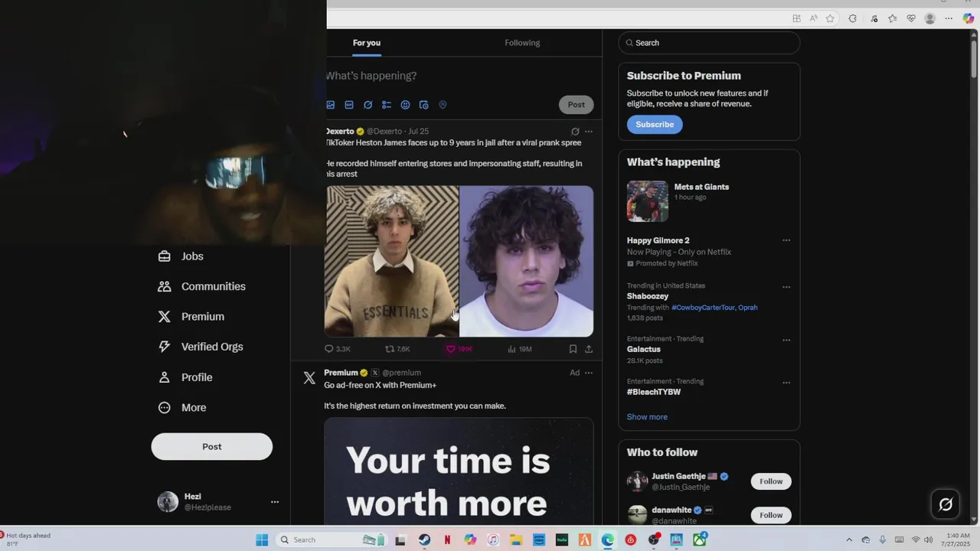Open more options for Happy Gilmore 2
Viewport: 980px width, 551px height.
pyautogui.click(x=786, y=240)
